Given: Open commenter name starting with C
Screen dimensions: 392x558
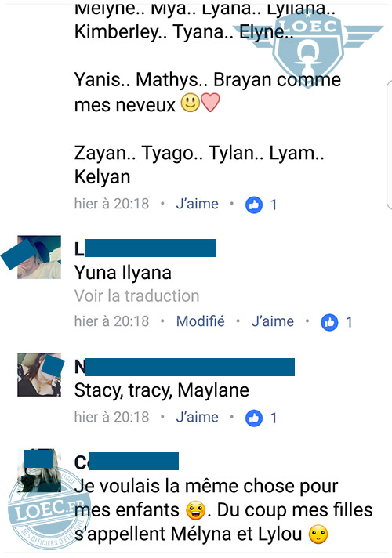Looking at the screenshot, I should [126, 462].
